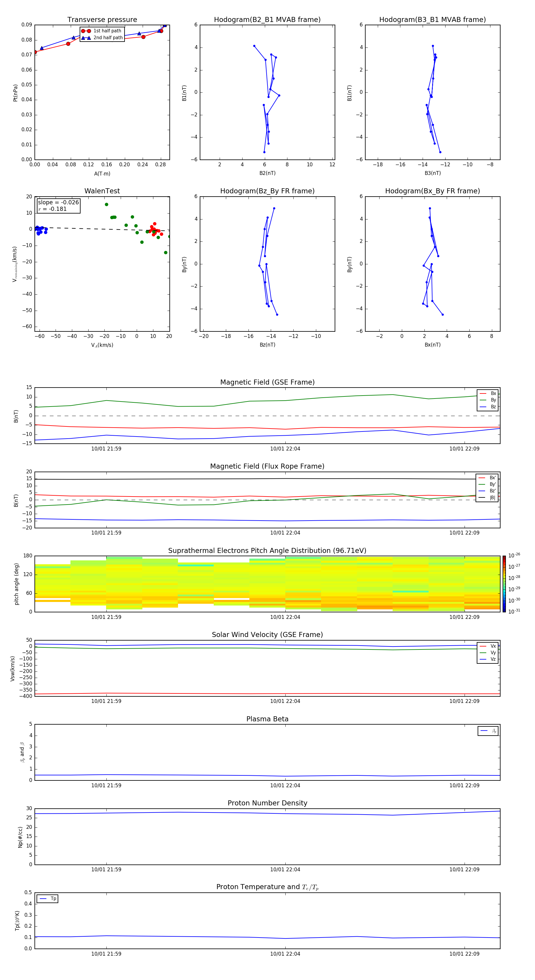Viewport: 535px width, 980px height.
Task: Click the 'Plasma Beta' plot title
Action: 267,719
